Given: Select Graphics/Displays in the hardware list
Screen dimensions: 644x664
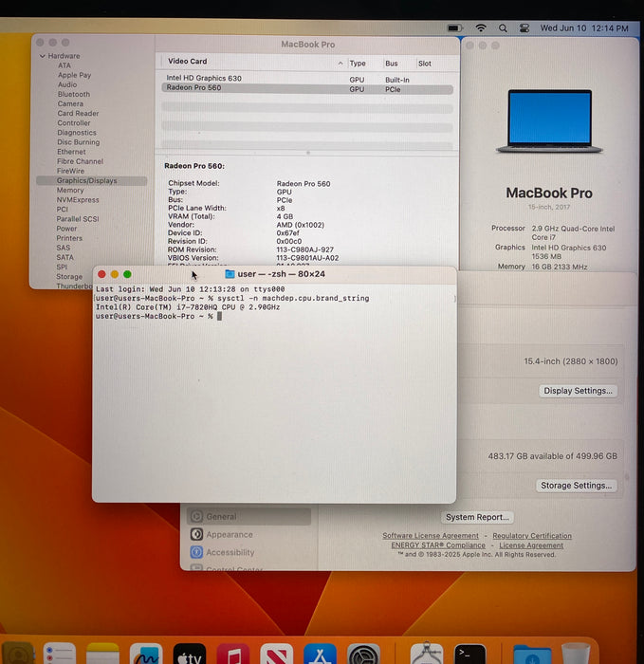Looking at the screenshot, I should pos(91,181).
